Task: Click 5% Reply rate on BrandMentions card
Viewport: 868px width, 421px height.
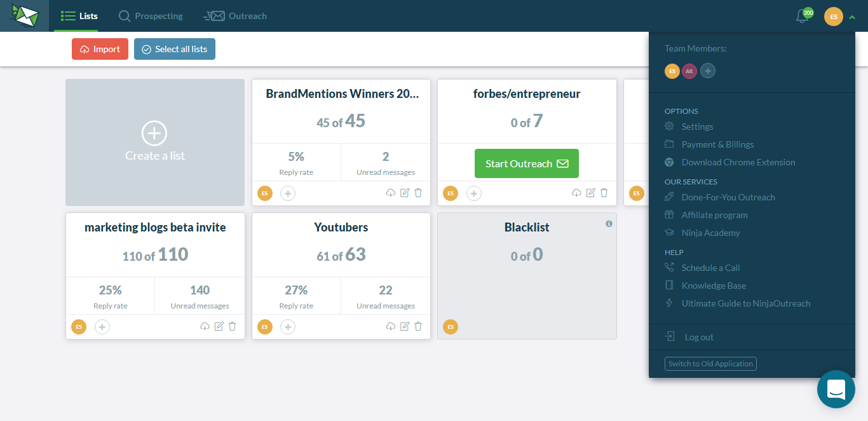Action: pos(296,163)
